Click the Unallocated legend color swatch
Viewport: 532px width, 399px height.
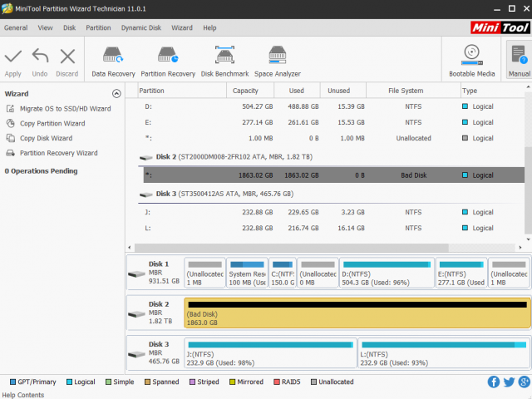[x=313, y=382]
